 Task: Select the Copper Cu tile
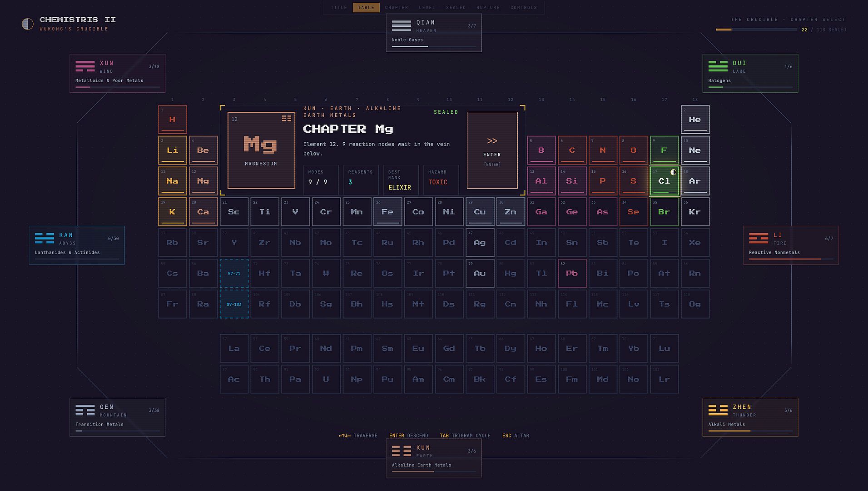coord(480,212)
